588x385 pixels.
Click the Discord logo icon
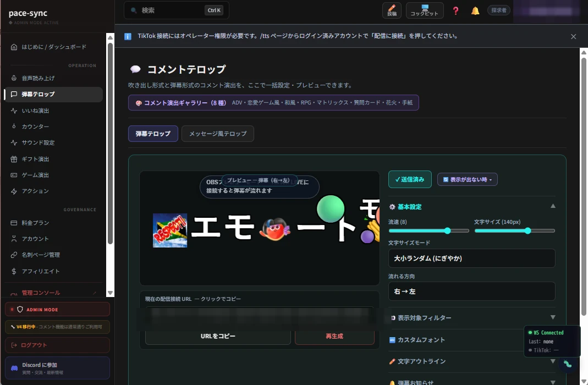pos(14,368)
